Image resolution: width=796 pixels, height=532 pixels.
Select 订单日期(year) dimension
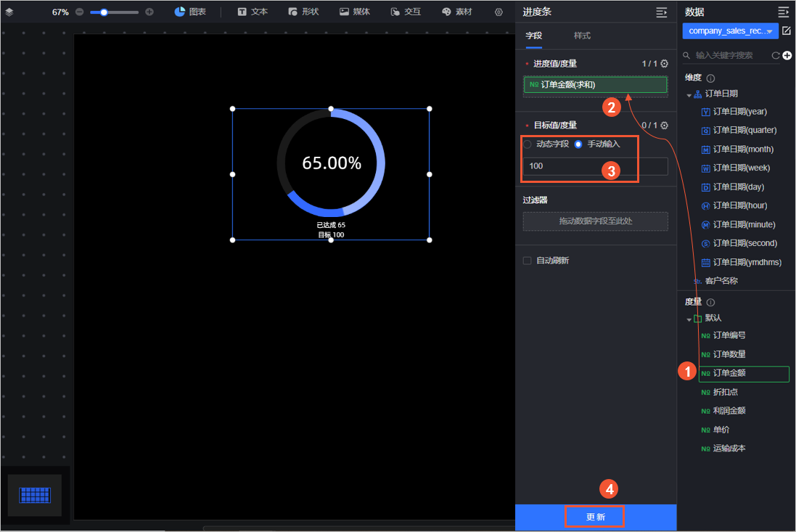pyautogui.click(x=734, y=112)
